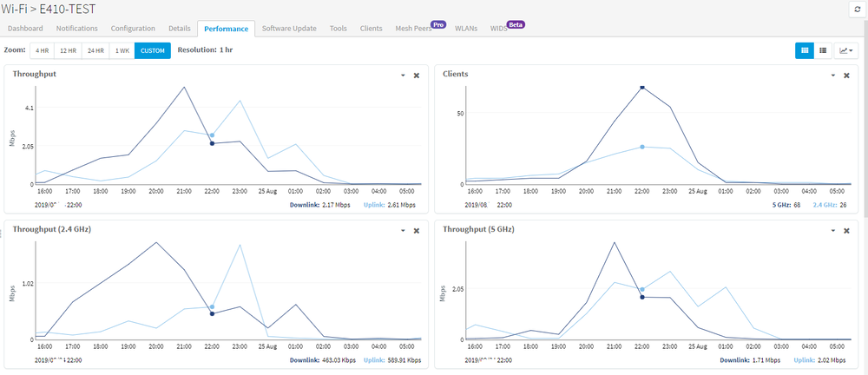This screenshot has height=375, width=868.
Task: Open the Tools tab
Action: coord(339,29)
